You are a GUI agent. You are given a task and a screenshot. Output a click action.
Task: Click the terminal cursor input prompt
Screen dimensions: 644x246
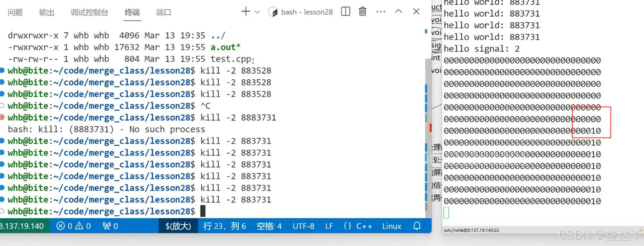point(203,211)
